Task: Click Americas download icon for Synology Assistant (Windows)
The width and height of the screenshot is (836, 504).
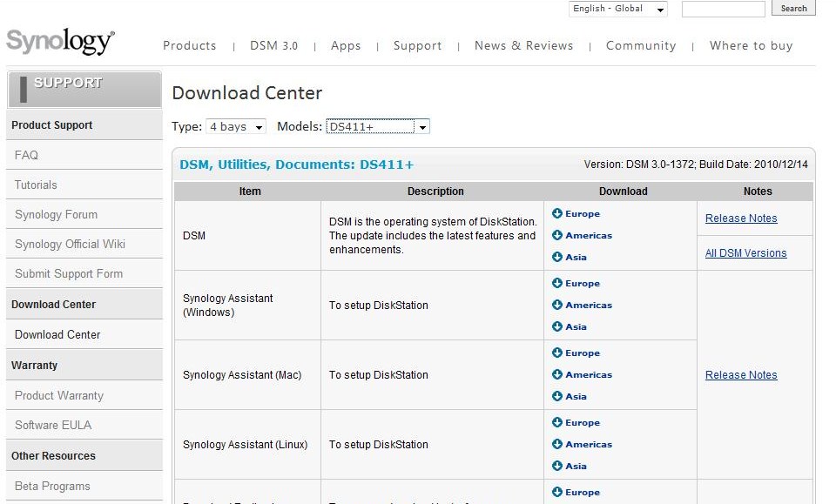Action: click(x=557, y=305)
